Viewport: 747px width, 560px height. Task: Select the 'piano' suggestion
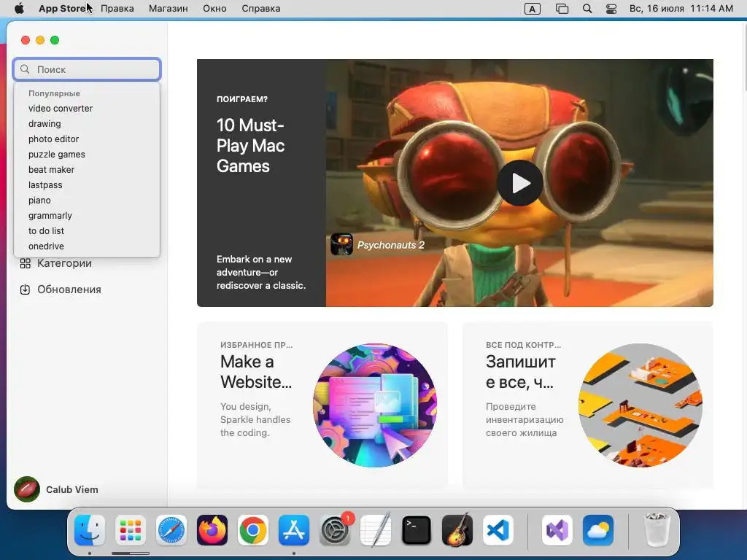click(x=87, y=200)
